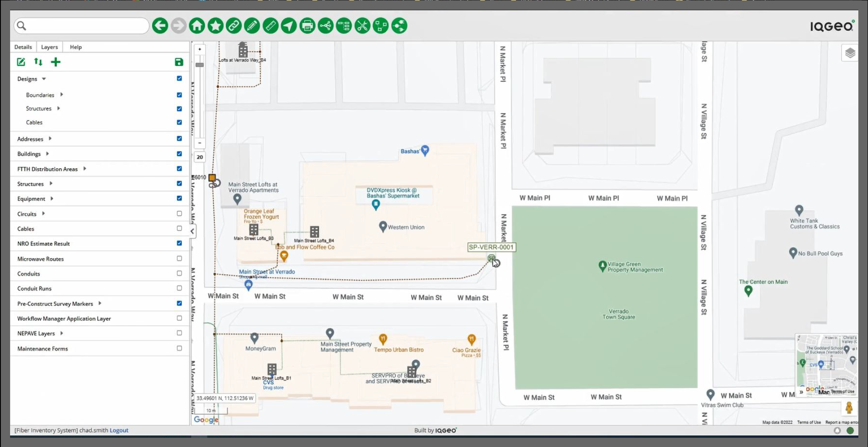Screen dimensions: 868x447
Task: Zoom in with the plus button
Action: pos(199,49)
